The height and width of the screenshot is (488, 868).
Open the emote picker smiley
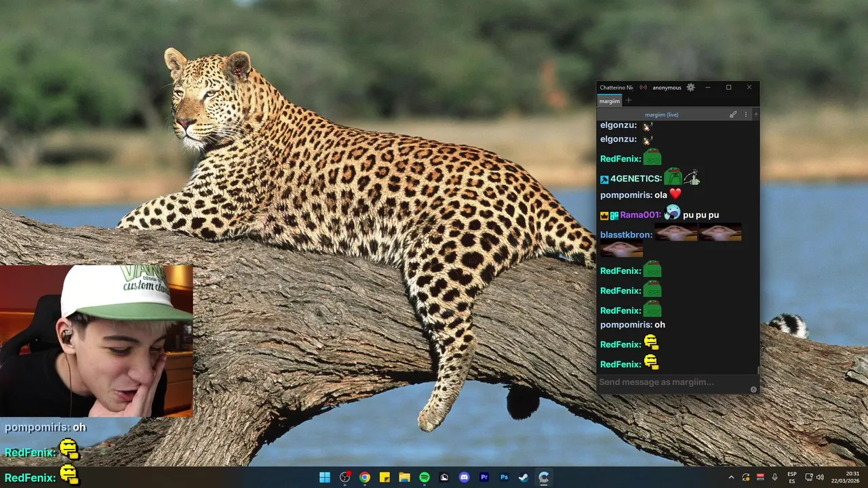[x=753, y=389]
